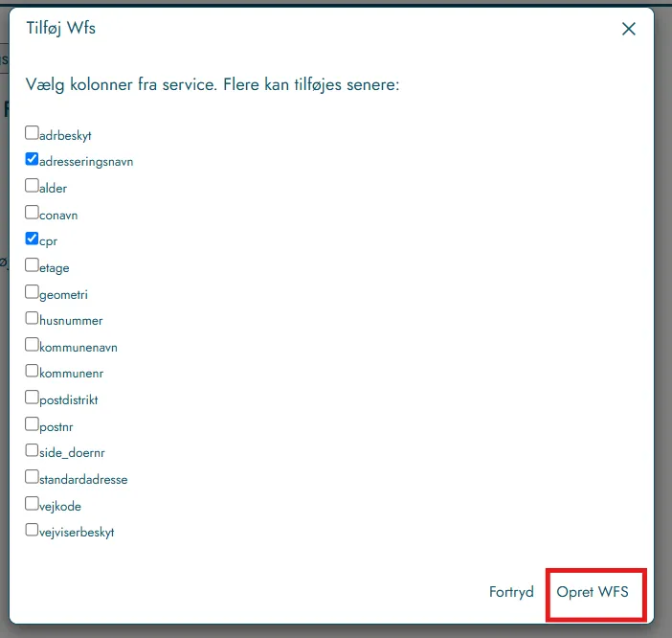
Task: Click the adresseringsnavn label text
Action: tap(86, 162)
